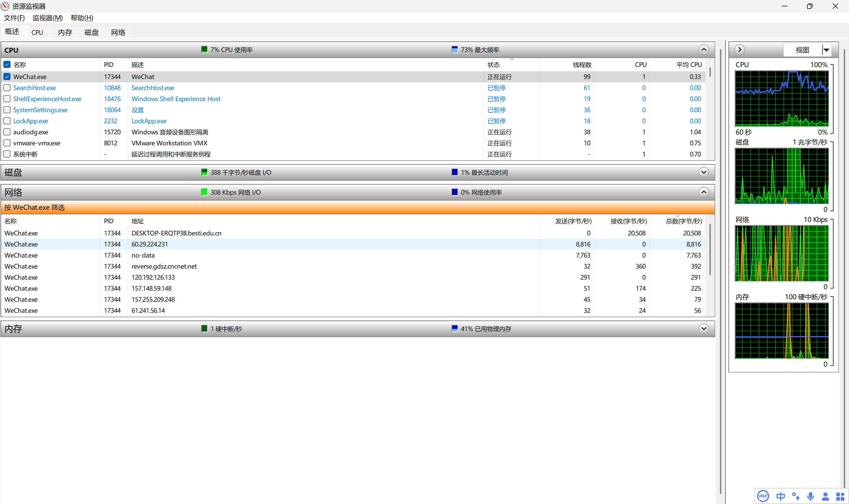The width and height of the screenshot is (849, 504).
Task: Click the IME toolbox grid icon
Action: (x=840, y=496)
